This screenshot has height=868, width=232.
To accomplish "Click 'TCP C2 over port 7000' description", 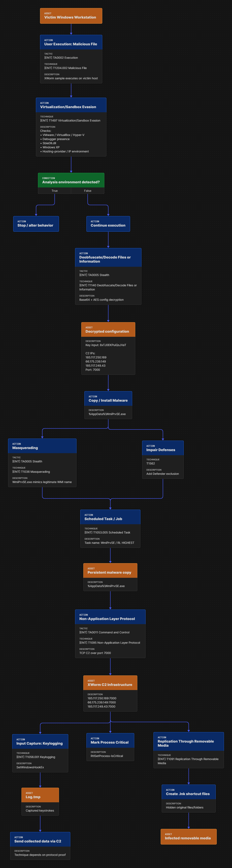I will 95,653.
